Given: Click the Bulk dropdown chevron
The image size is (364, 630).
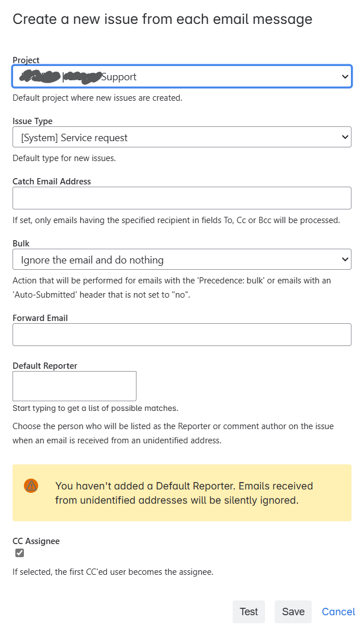Looking at the screenshot, I should click(x=345, y=259).
